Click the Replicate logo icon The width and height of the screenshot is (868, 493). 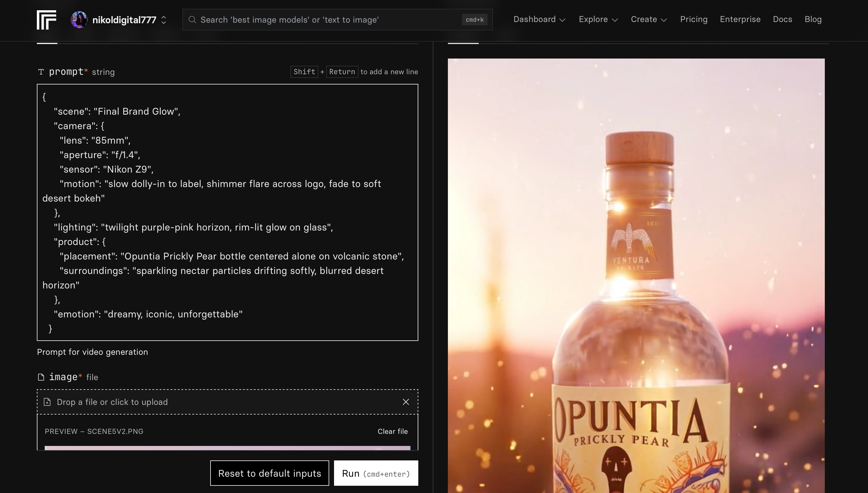47,20
